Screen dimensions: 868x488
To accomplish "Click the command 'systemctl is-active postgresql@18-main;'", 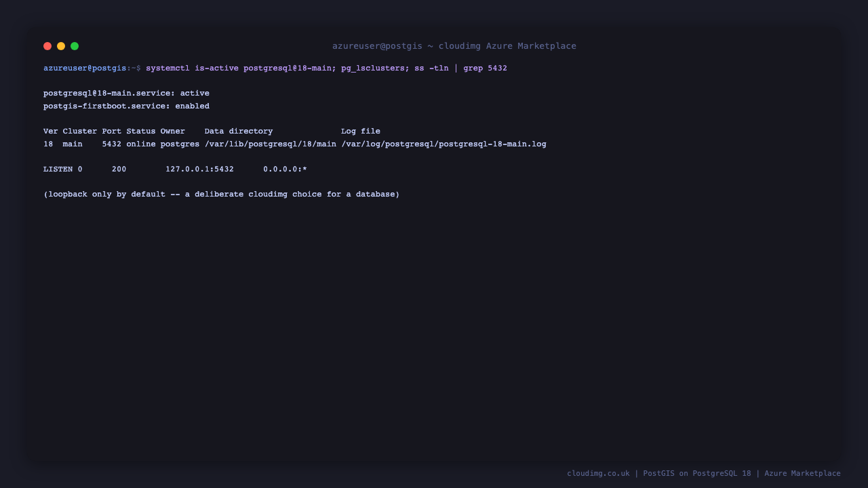I will pyautogui.click(x=241, y=68).
